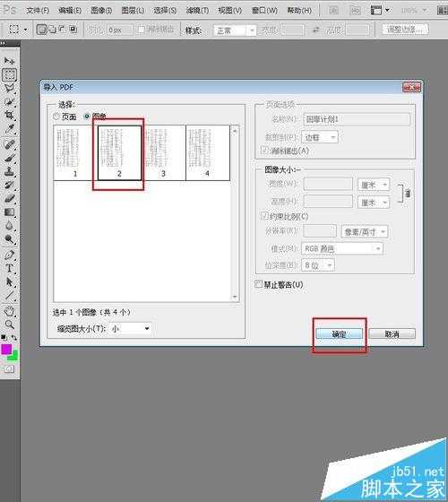
Task: Enable 禁止警告(U) checkbox
Action: click(258, 284)
